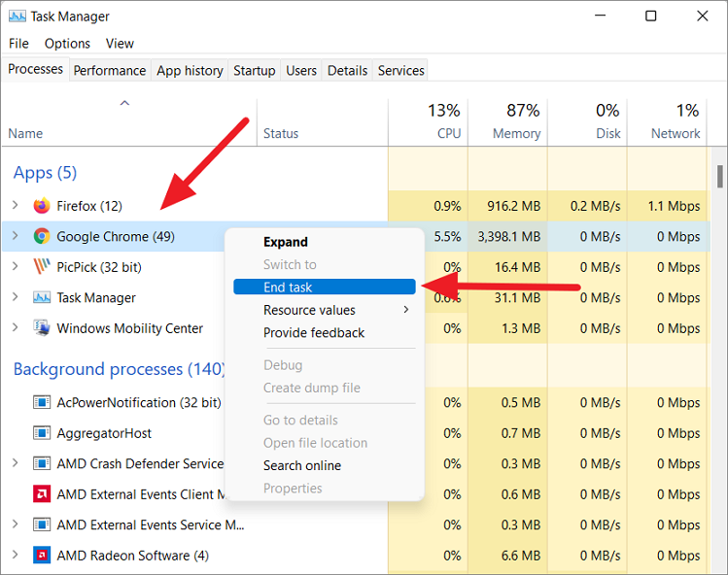The image size is (728, 575).
Task: Select the AggregatorHost process name
Action: tap(104, 433)
